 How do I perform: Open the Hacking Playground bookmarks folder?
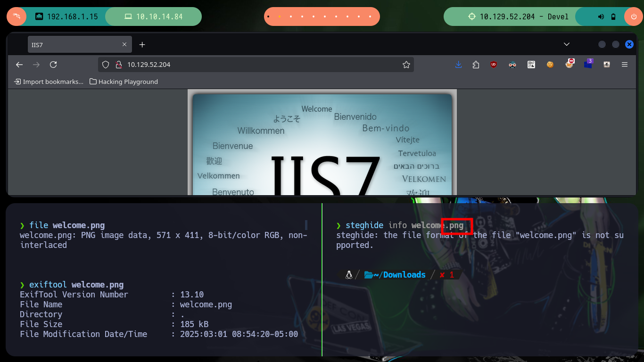[124, 82]
